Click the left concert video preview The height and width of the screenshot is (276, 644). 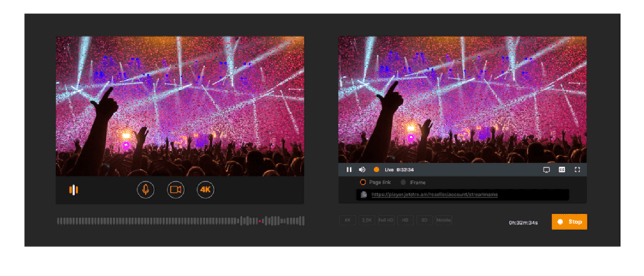180,106
